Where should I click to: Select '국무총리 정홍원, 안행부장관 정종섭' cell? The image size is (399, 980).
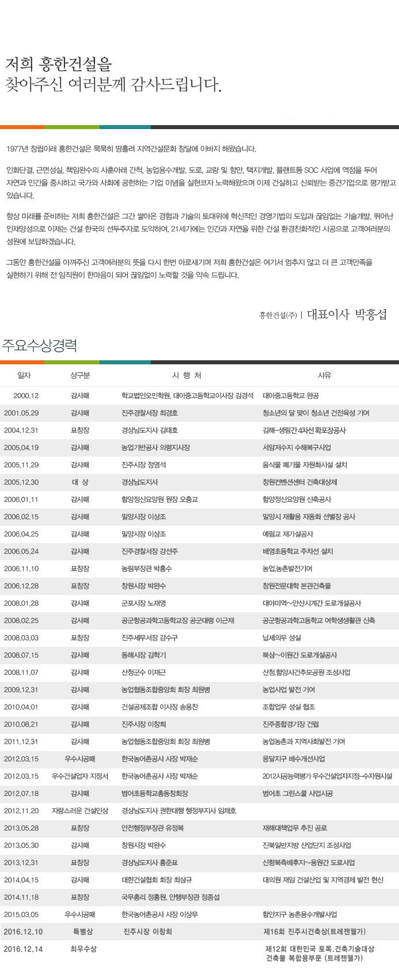point(170,897)
